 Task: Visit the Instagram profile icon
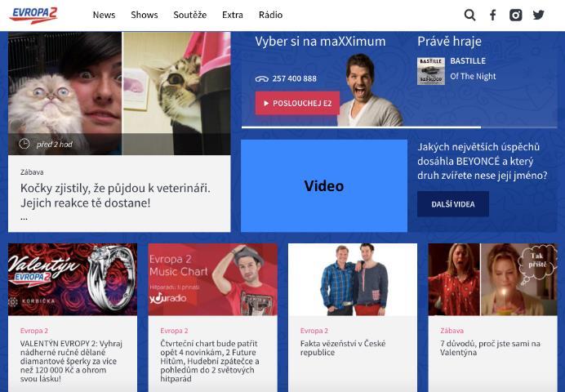[x=515, y=16]
